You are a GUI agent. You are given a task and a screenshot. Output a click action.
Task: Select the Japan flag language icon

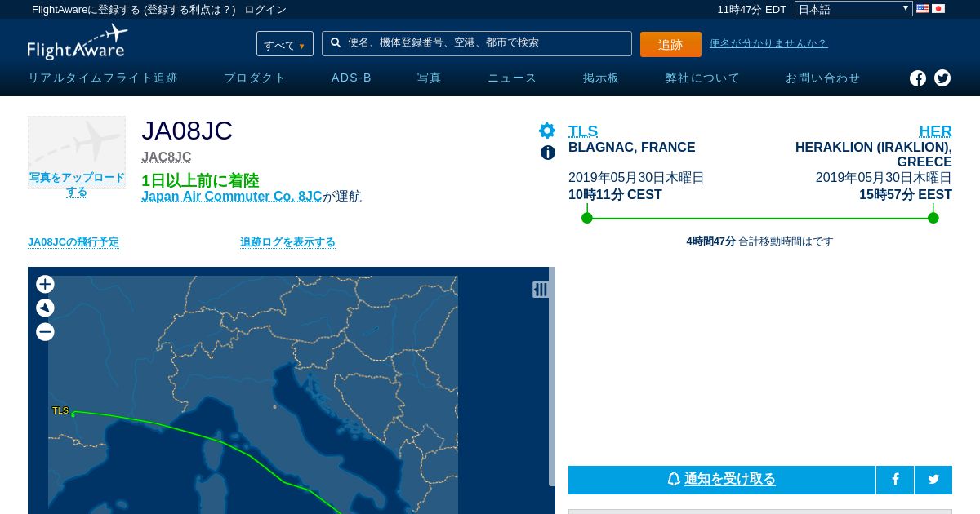point(938,9)
